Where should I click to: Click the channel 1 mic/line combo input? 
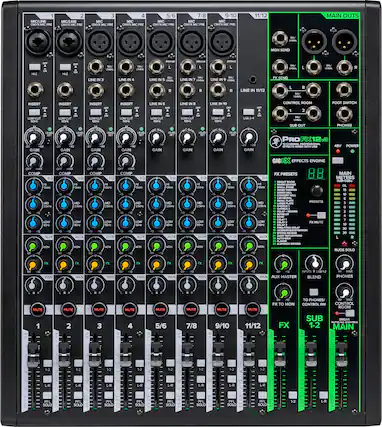click(38, 43)
